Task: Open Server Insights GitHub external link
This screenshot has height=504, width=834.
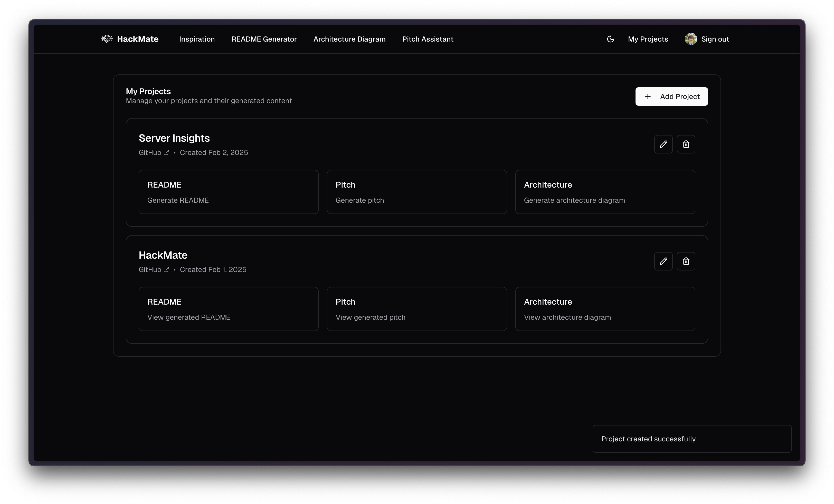Action: tap(154, 152)
